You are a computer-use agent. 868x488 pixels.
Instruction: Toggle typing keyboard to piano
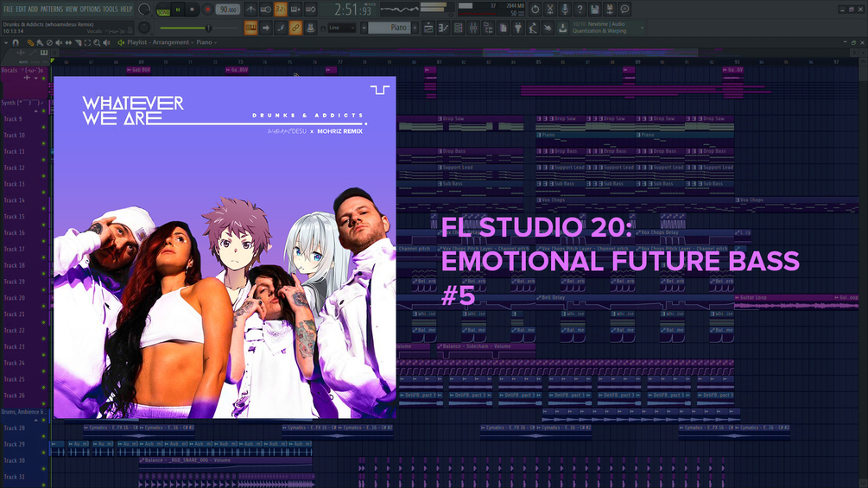pos(250,28)
